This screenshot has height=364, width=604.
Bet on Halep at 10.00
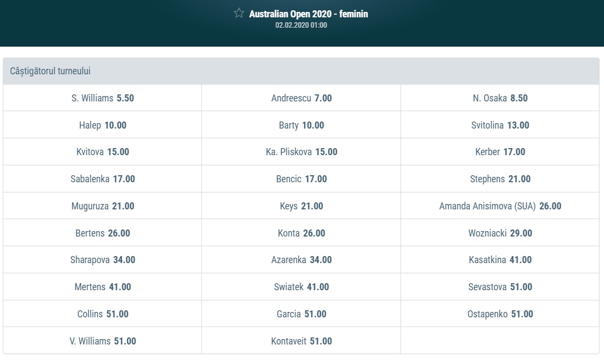tap(103, 125)
